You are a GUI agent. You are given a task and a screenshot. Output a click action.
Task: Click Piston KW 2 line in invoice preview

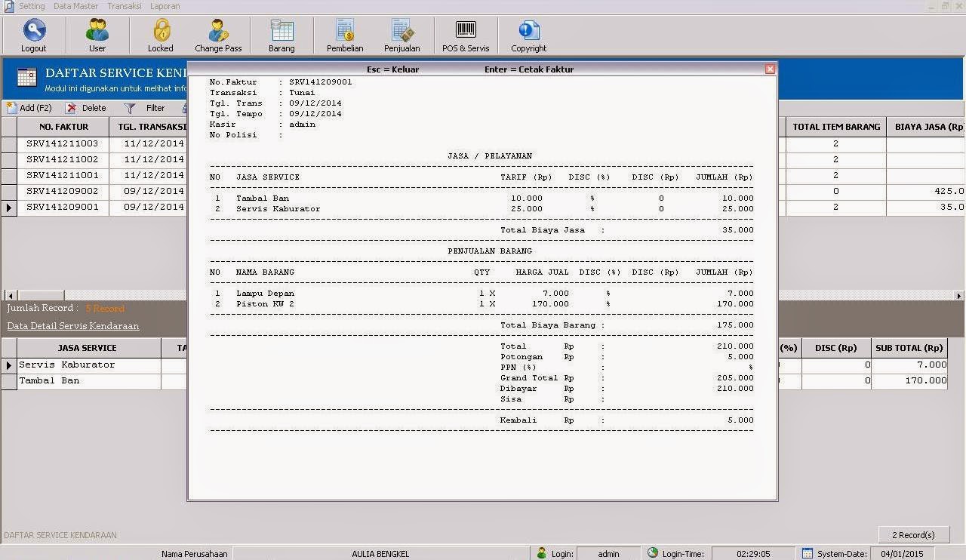click(481, 303)
